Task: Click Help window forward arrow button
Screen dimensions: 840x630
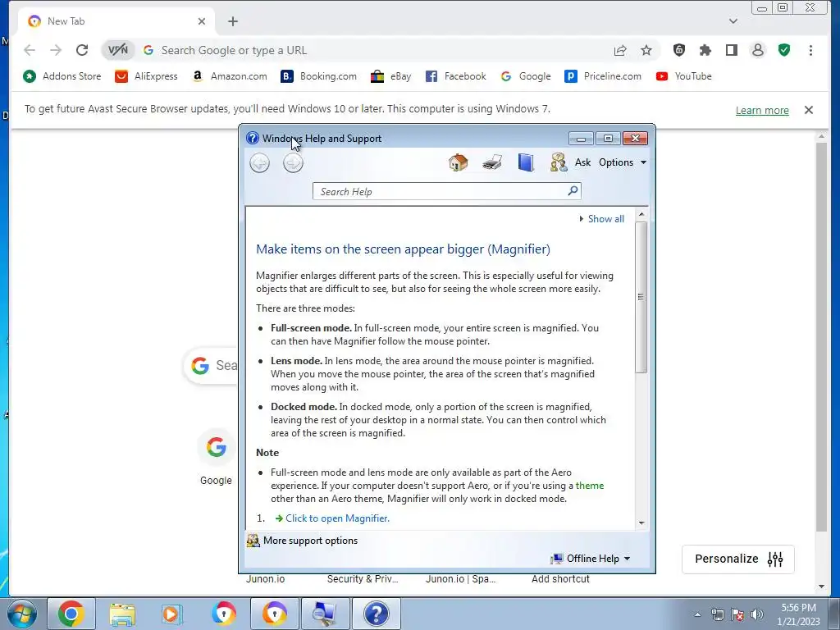Action: point(293,163)
